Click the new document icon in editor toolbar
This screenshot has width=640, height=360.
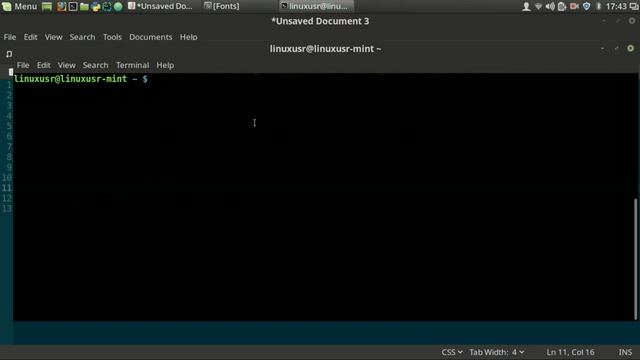coord(9,54)
